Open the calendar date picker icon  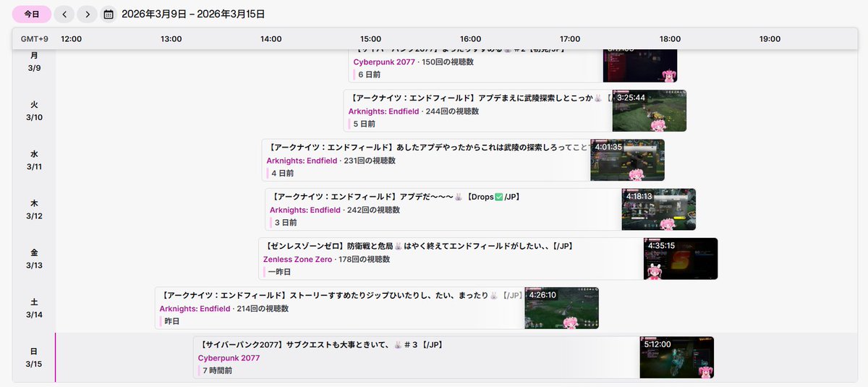(x=109, y=14)
